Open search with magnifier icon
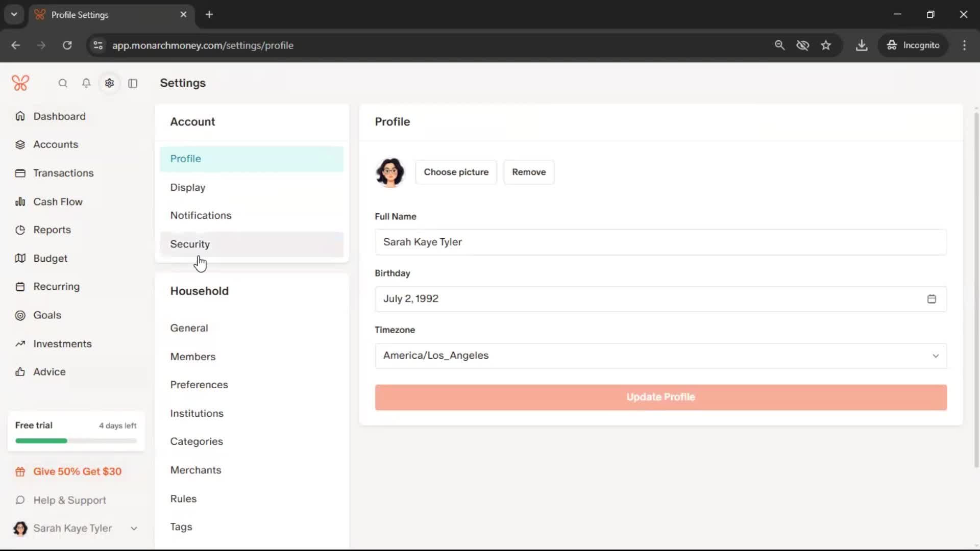 click(63, 83)
